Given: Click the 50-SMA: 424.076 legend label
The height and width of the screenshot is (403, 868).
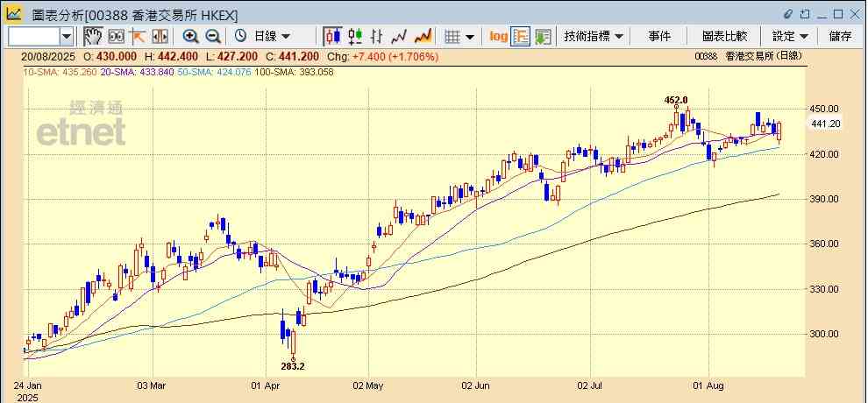Looking at the screenshot, I should (x=214, y=72).
